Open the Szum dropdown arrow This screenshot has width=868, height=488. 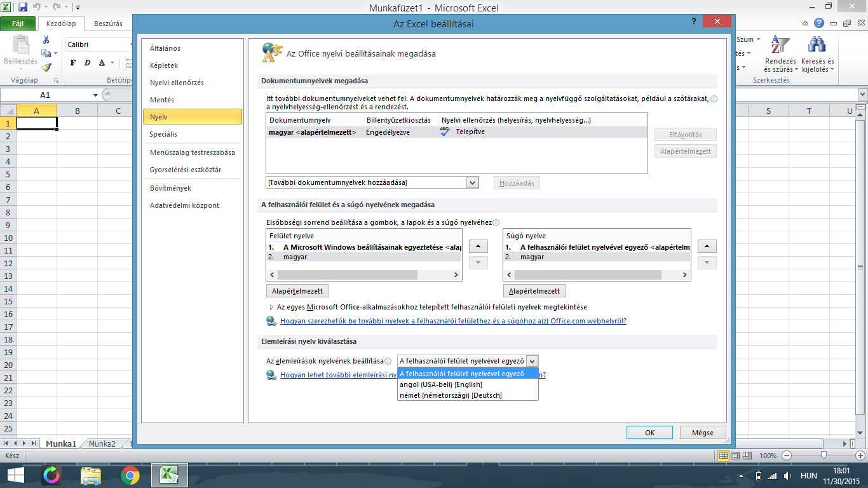pos(757,39)
